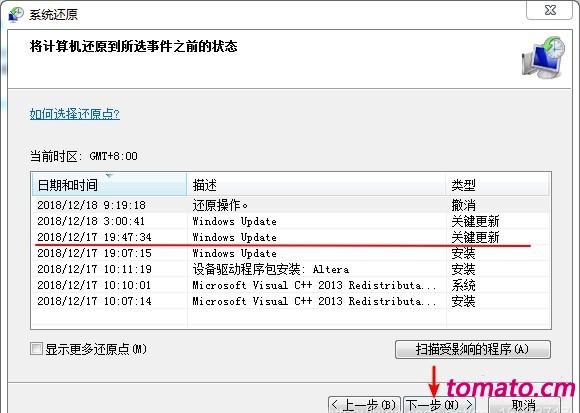Screen dimensions: 580x413
Task: Close the System Restore dialog
Action: point(550,10)
